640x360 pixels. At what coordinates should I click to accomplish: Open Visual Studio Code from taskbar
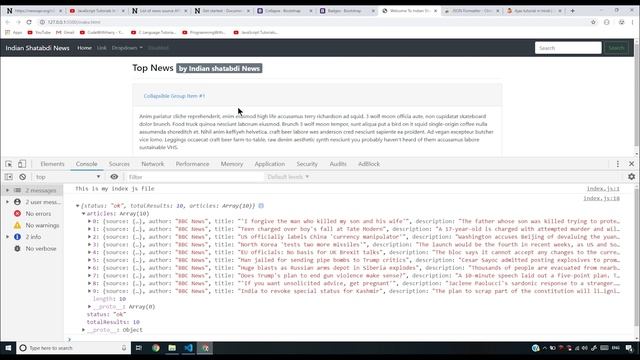point(188,348)
